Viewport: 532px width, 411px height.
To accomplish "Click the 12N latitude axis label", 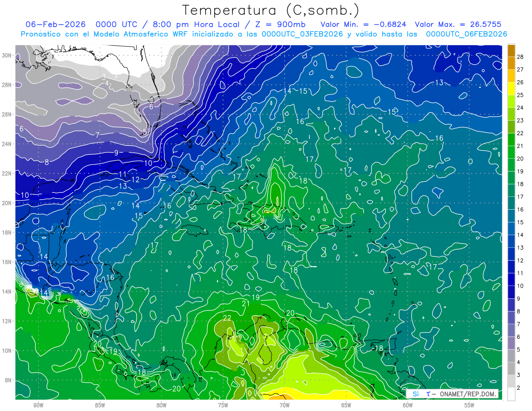I will click(x=7, y=321).
